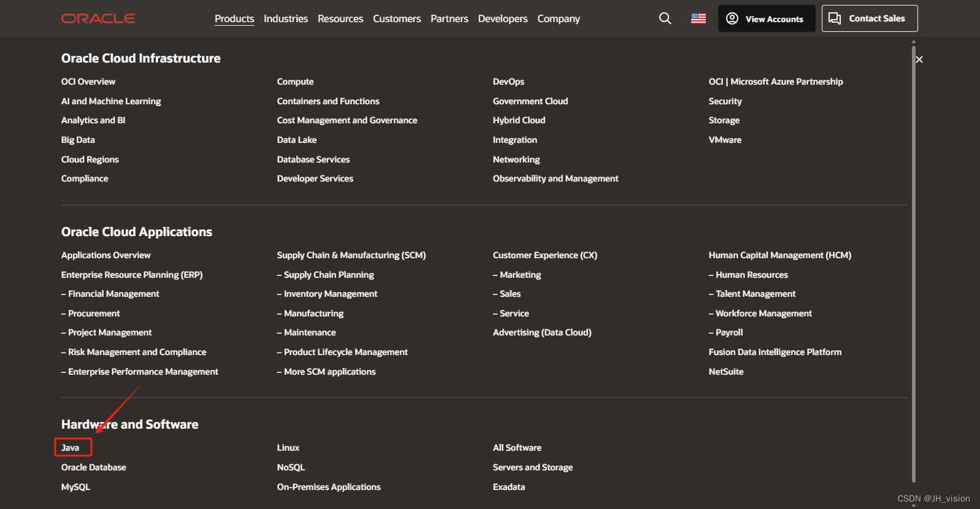Open Supply Chain & Manufacturing (SCM)
Image resolution: width=980 pixels, height=509 pixels.
point(351,255)
